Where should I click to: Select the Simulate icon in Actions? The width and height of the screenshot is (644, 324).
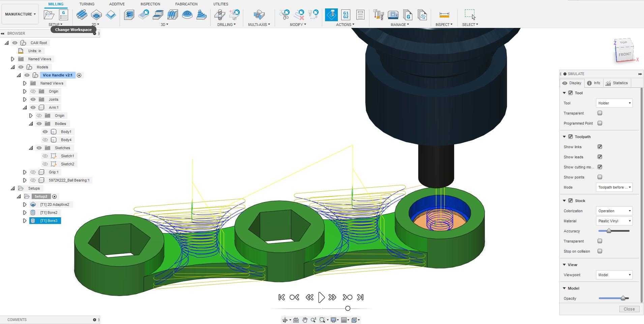coord(331,14)
